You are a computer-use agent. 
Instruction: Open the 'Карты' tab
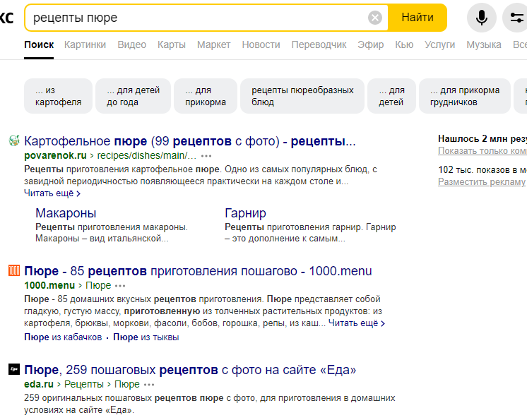(x=172, y=45)
